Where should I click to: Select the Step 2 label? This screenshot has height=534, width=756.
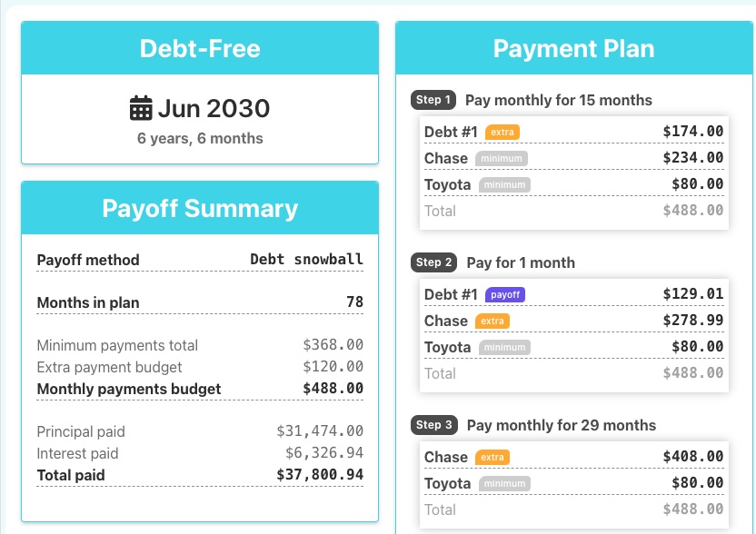tap(433, 262)
